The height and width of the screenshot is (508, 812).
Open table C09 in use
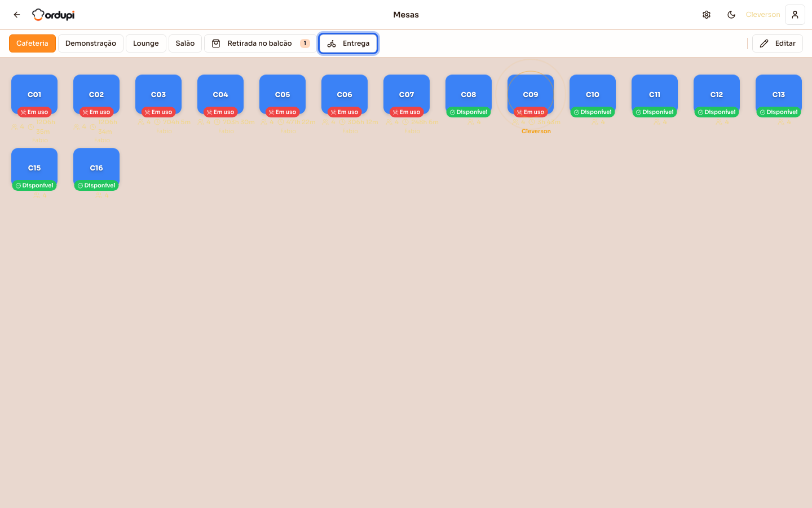coord(531,95)
